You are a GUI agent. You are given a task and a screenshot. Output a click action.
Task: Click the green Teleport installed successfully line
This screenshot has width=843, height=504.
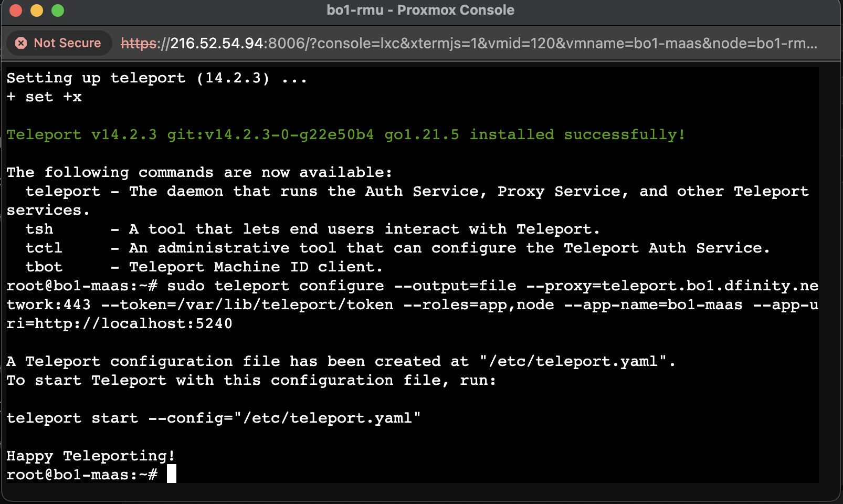click(346, 134)
